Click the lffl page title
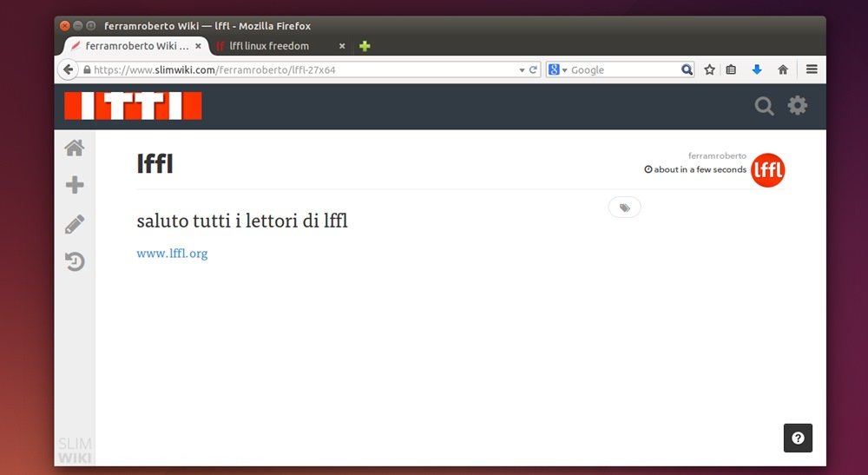The height and width of the screenshot is (475, 868). (155, 164)
